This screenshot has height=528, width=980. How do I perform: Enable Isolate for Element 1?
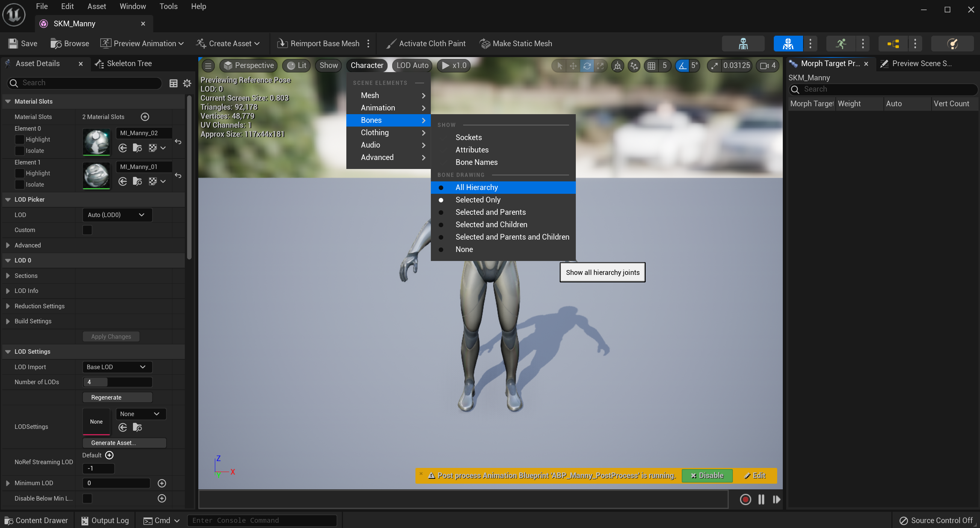coord(20,184)
